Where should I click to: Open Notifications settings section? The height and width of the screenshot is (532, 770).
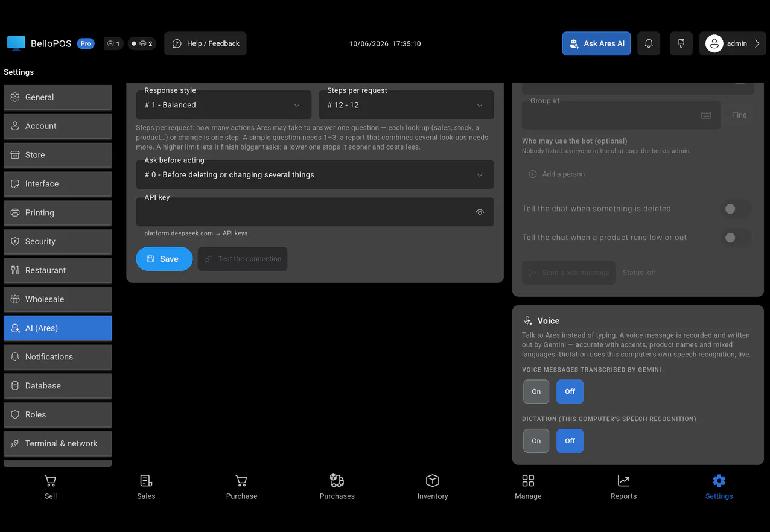click(x=58, y=357)
